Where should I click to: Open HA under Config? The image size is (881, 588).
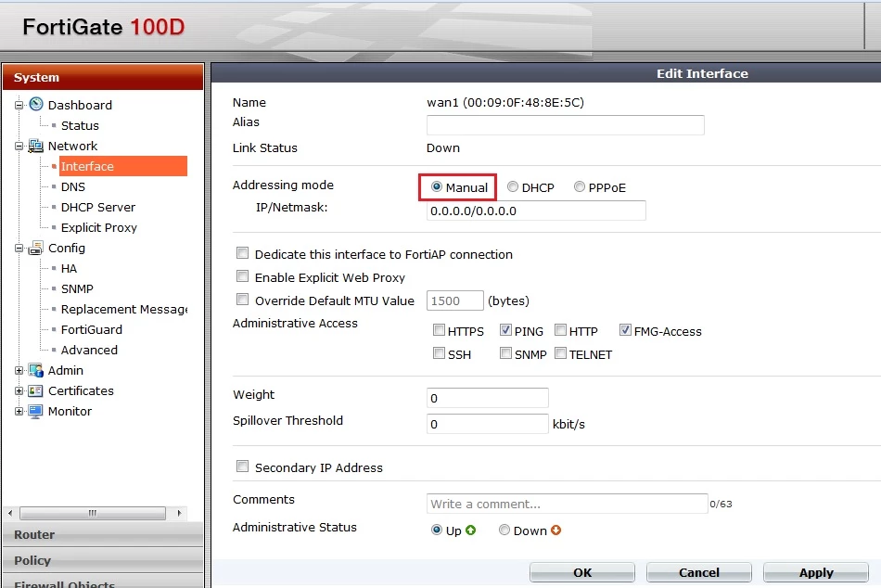[69, 268]
